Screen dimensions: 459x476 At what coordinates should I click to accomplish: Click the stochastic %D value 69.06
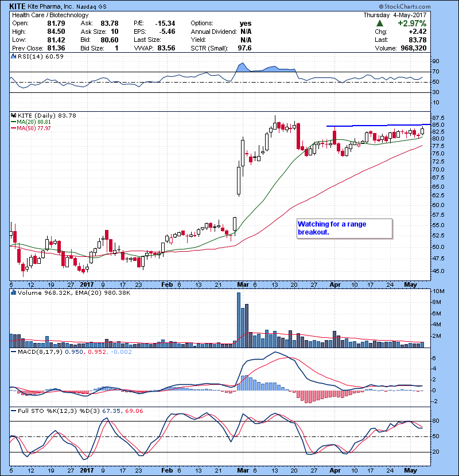[134, 411]
